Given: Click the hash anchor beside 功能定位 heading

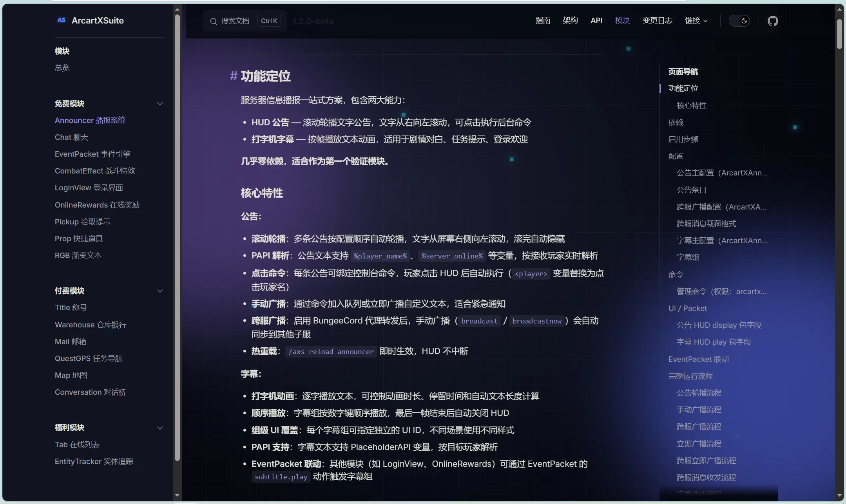Looking at the screenshot, I should 234,76.
